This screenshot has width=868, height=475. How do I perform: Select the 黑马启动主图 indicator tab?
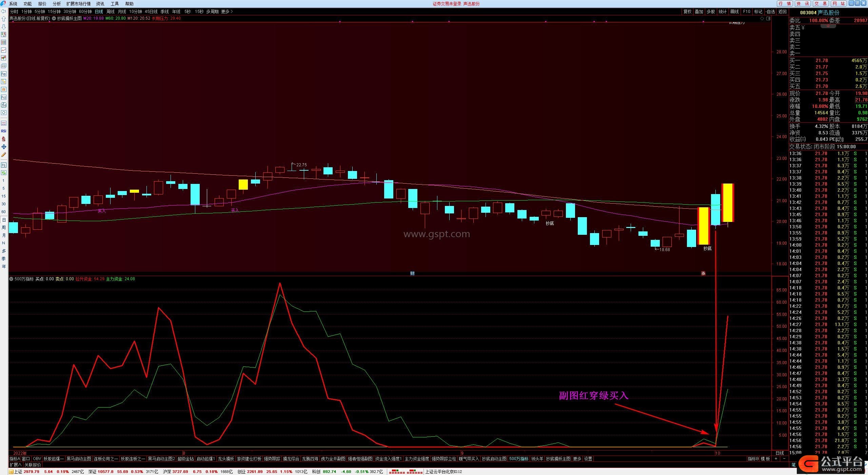(x=79, y=459)
